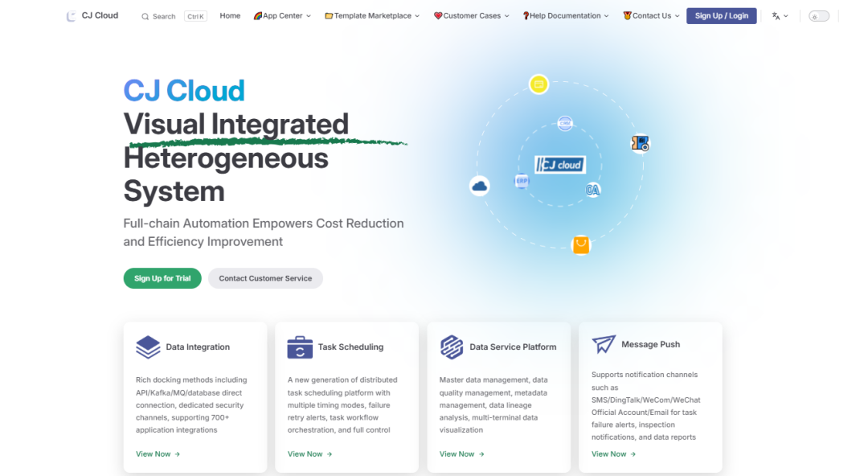
Task: Click the Task Scheduling briefcase icon
Action: point(300,347)
